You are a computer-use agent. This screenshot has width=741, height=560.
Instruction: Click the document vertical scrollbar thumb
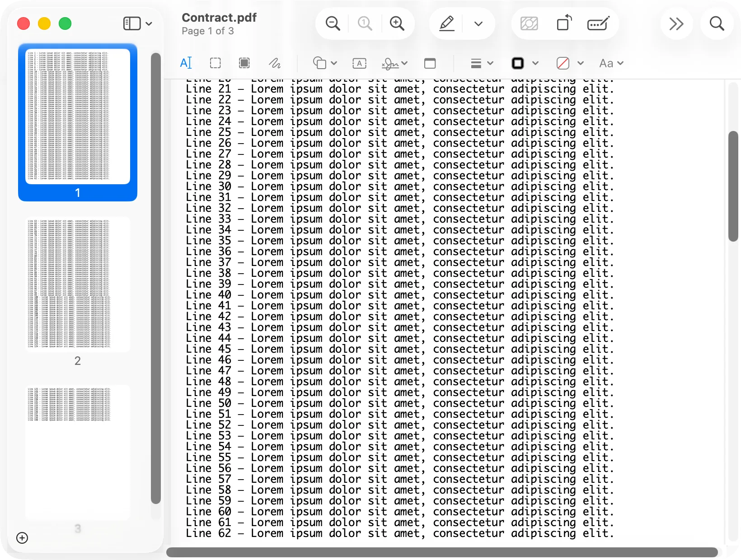(x=733, y=186)
